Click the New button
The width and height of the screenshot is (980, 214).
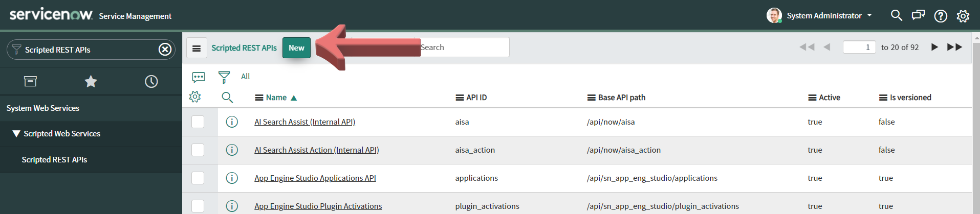[296, 48]
